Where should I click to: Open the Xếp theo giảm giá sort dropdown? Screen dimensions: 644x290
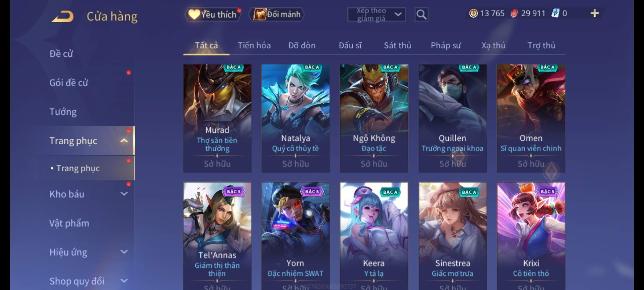[376, 15]
